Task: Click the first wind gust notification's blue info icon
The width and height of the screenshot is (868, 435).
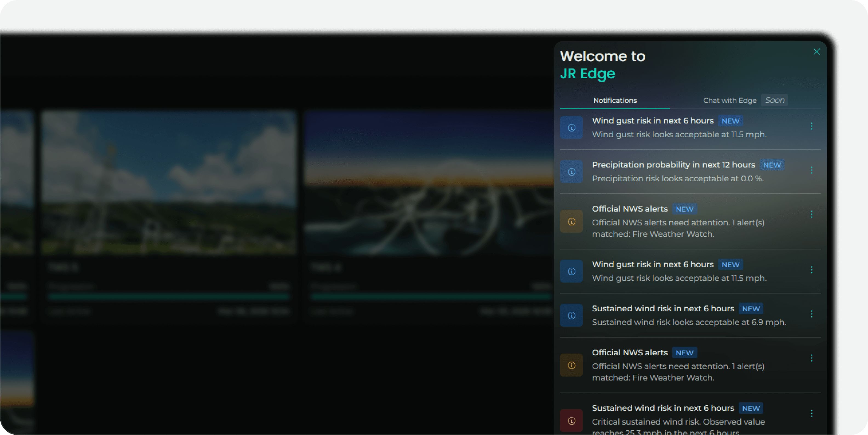Action: tap(571, 128)
